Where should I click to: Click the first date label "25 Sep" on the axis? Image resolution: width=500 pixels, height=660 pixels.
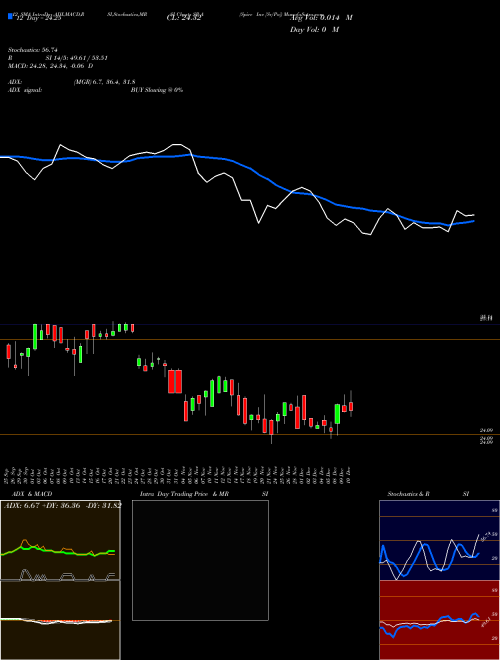pyautogui.click(x=8, y=474)
